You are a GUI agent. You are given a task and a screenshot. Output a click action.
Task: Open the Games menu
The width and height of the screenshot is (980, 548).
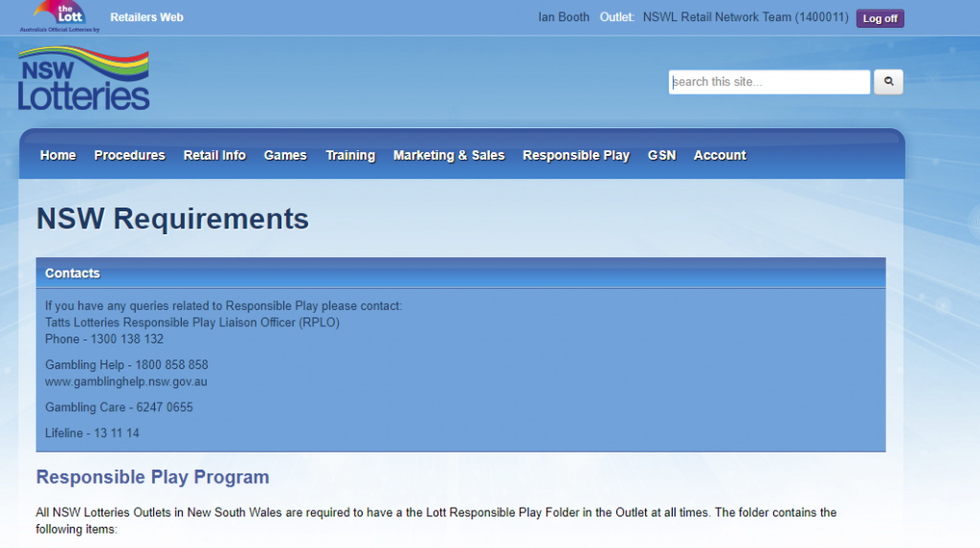click(x=285, y=155)
